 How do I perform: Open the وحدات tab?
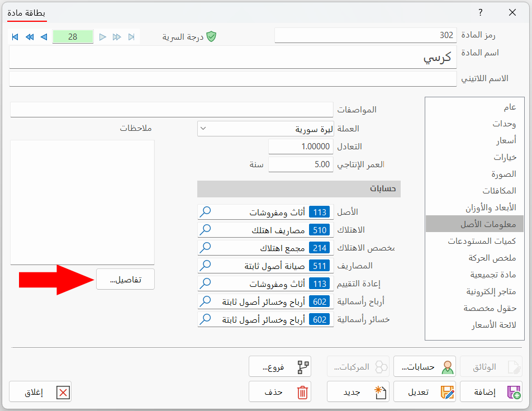474,124
